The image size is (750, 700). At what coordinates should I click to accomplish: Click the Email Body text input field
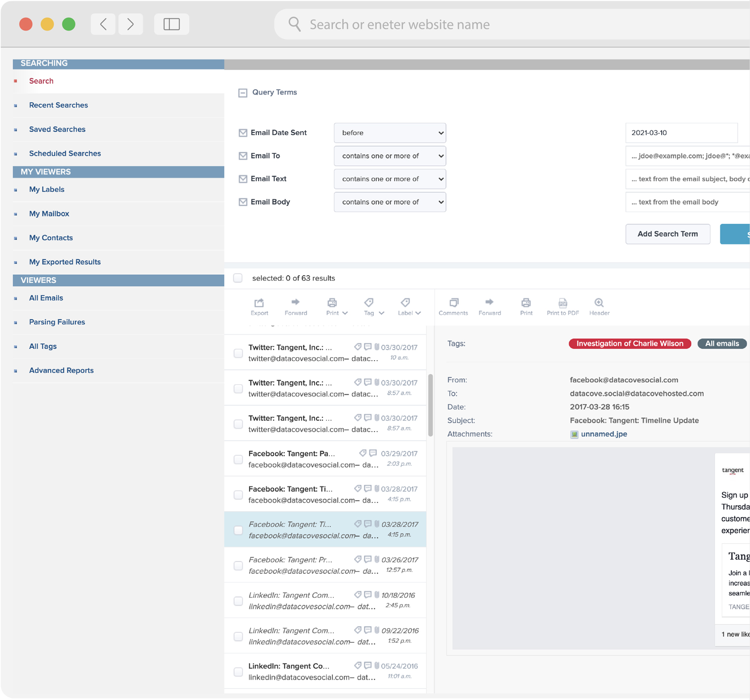pyautogui.click(x=687, y=202)
